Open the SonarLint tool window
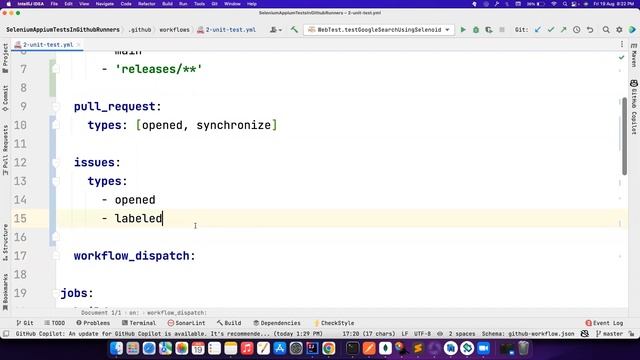 coord(186,323)
